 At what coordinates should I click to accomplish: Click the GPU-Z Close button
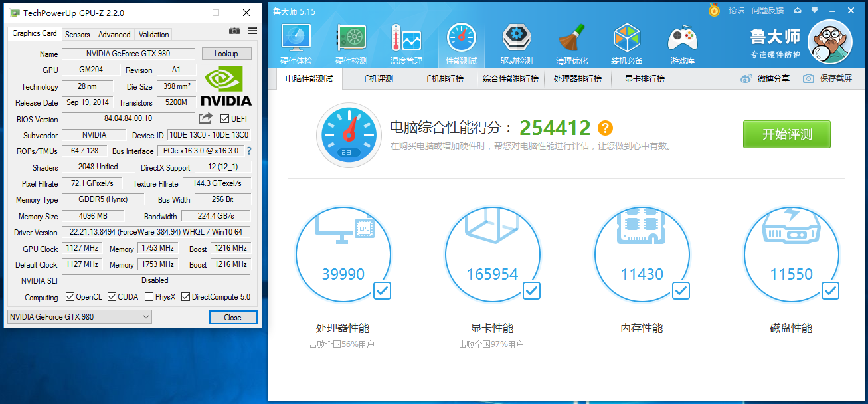click(232, 317)
